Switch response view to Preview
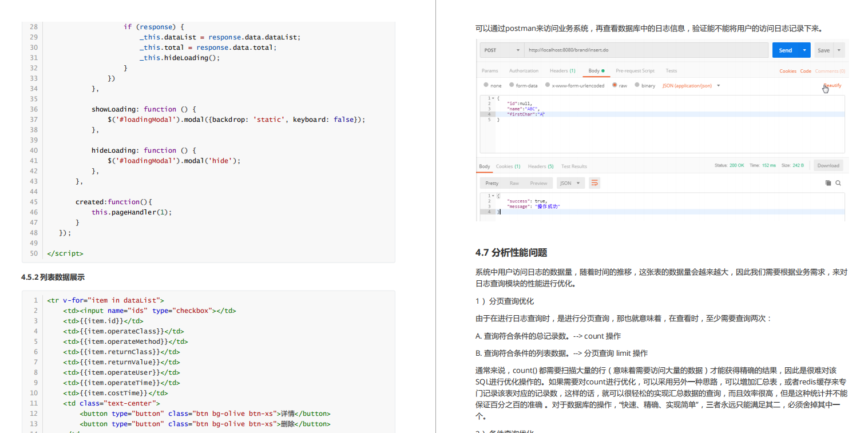The height and width of the screenshot is (433, 868). 538,183
